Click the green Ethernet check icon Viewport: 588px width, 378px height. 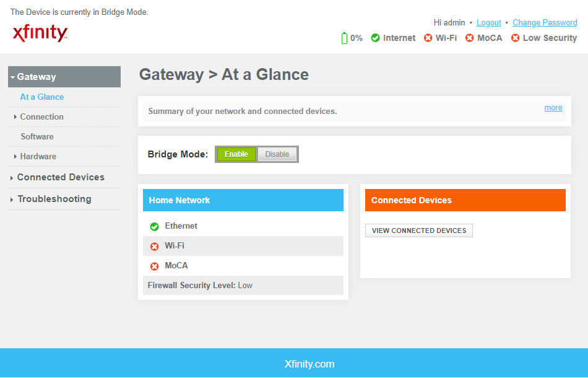[155, 227]
